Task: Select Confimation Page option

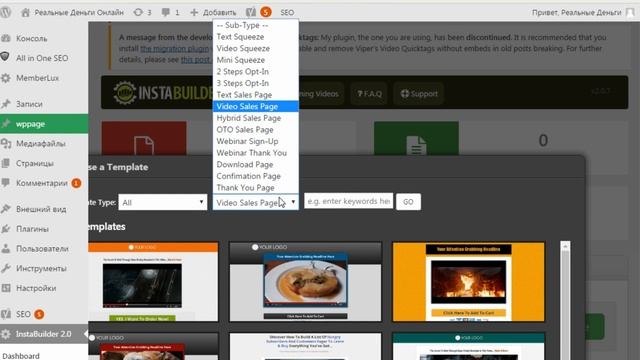Action: pyautogui.click(x=256, y=176)
